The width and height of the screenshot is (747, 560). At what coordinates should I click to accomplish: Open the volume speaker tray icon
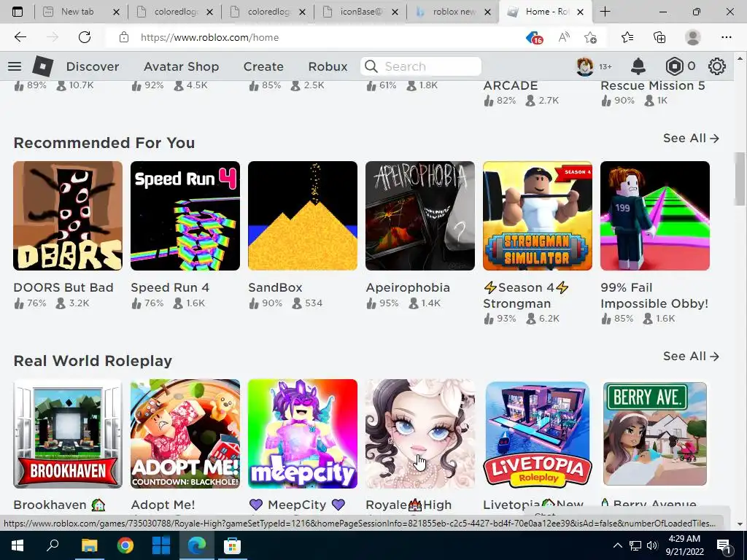point(652,545)
